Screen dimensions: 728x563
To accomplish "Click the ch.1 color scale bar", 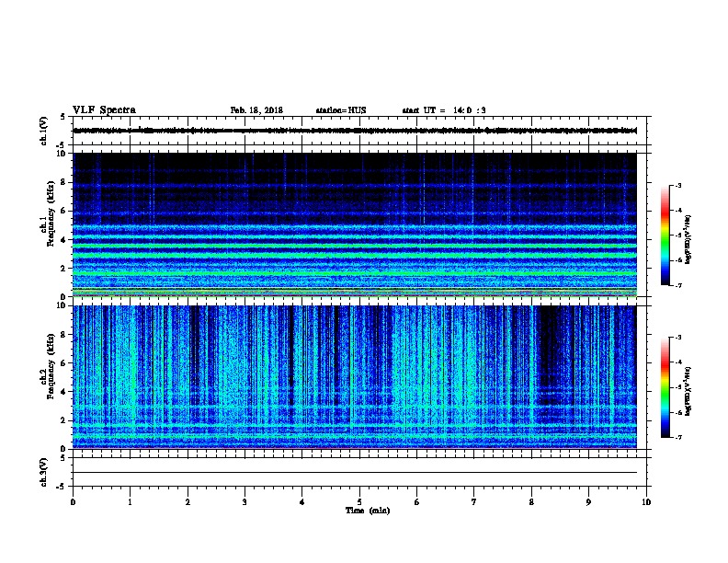I will click(x=665, y=236).
